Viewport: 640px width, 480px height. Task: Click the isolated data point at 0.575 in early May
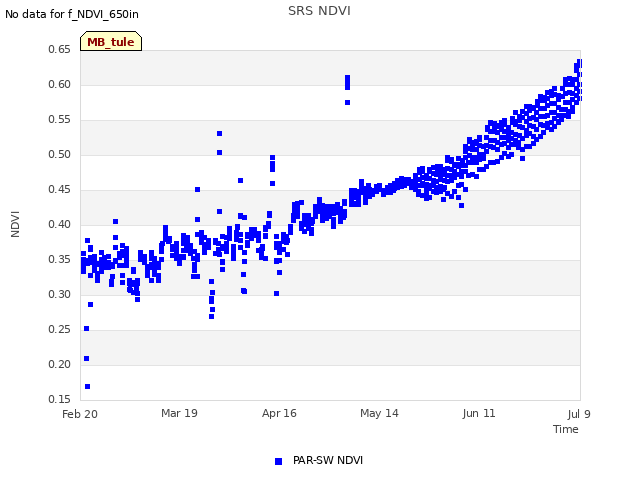point(347,102)
